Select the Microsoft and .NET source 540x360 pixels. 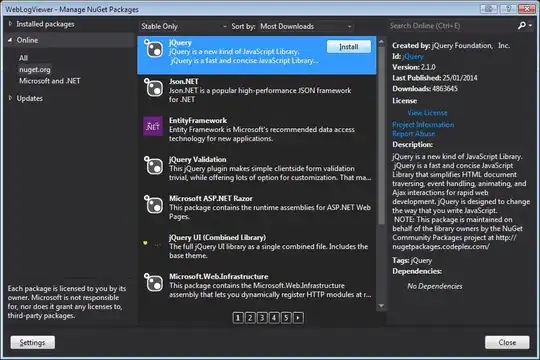coord(50,81)
